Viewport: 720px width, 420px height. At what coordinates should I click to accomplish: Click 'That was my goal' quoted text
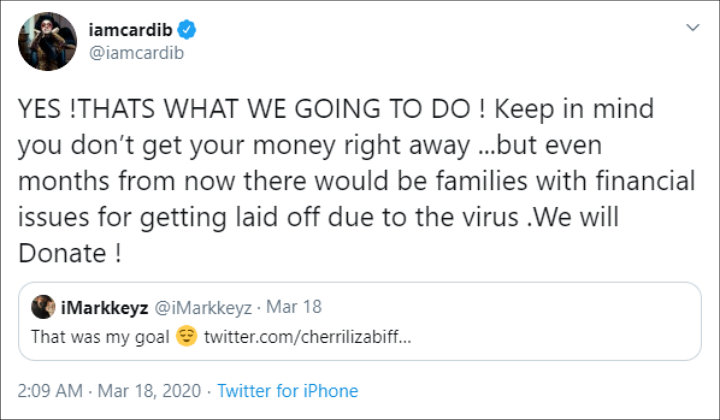[x=100, y=337]
